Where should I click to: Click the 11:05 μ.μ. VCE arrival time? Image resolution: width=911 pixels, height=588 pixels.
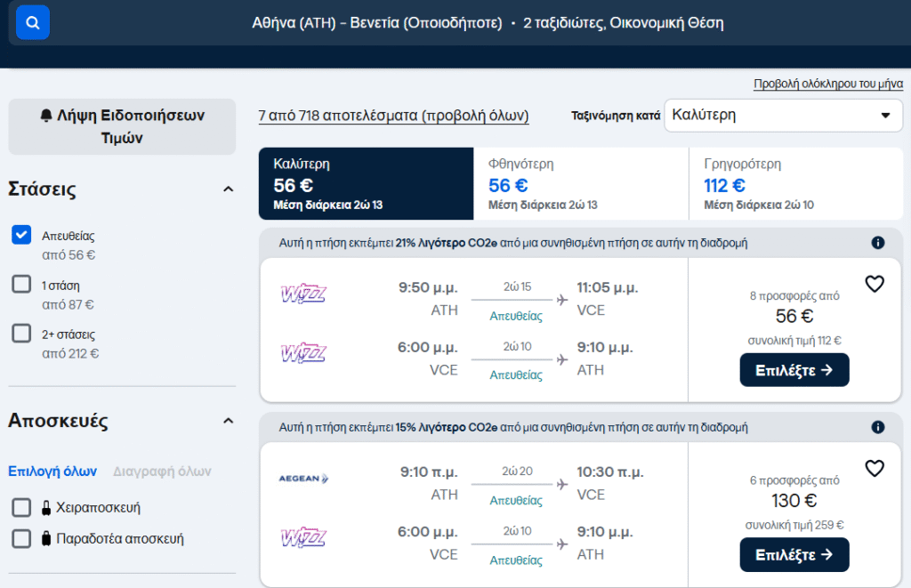[607, 287]
